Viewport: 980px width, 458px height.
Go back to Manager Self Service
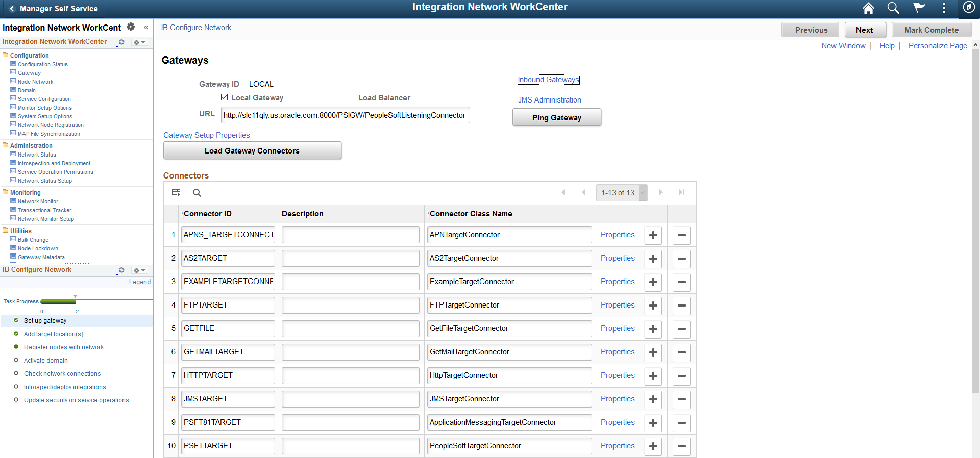[x=53, y=8]
